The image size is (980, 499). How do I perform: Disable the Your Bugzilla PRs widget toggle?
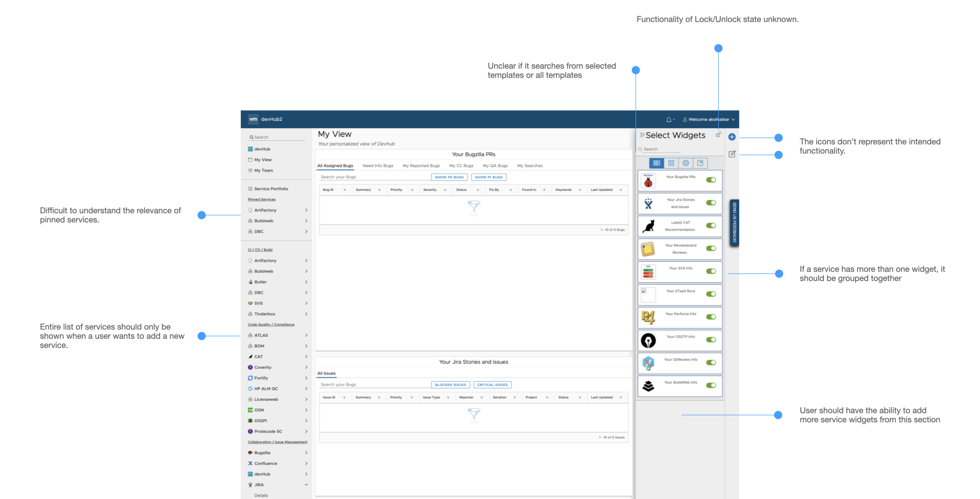[711, 180]
